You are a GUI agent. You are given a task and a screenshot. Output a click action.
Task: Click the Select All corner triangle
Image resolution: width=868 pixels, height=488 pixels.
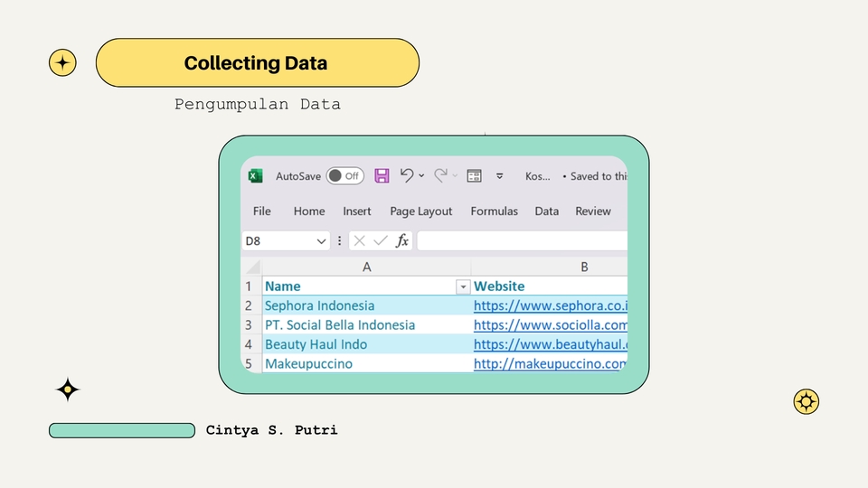[x=253, y=267]
